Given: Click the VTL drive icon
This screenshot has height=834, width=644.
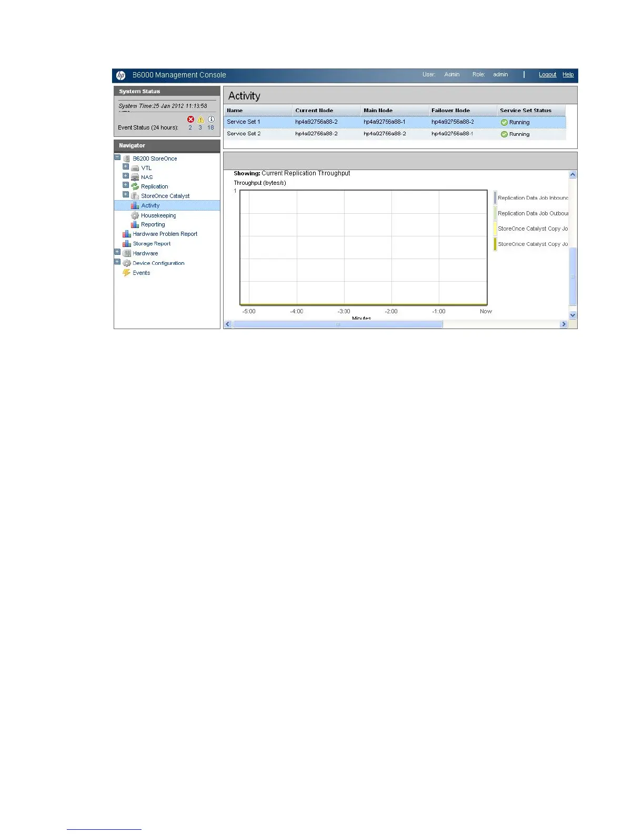Looking at the screenshot, I should [x=135, y=168].
